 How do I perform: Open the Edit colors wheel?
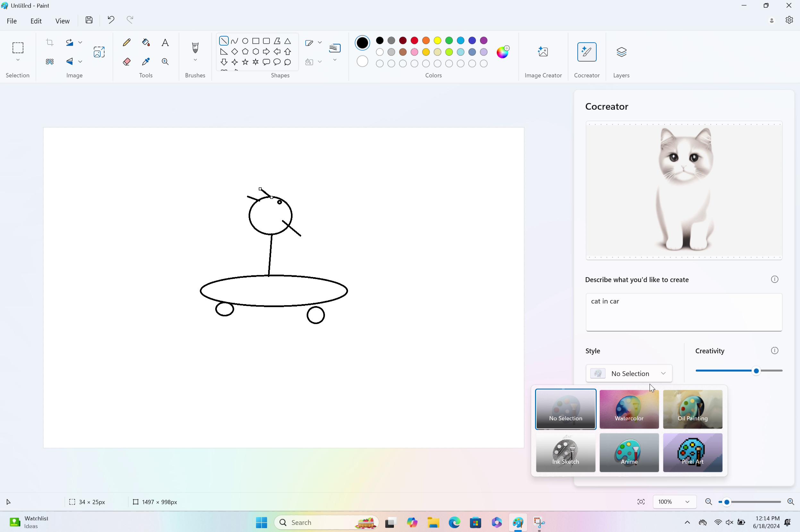point(503,52)
